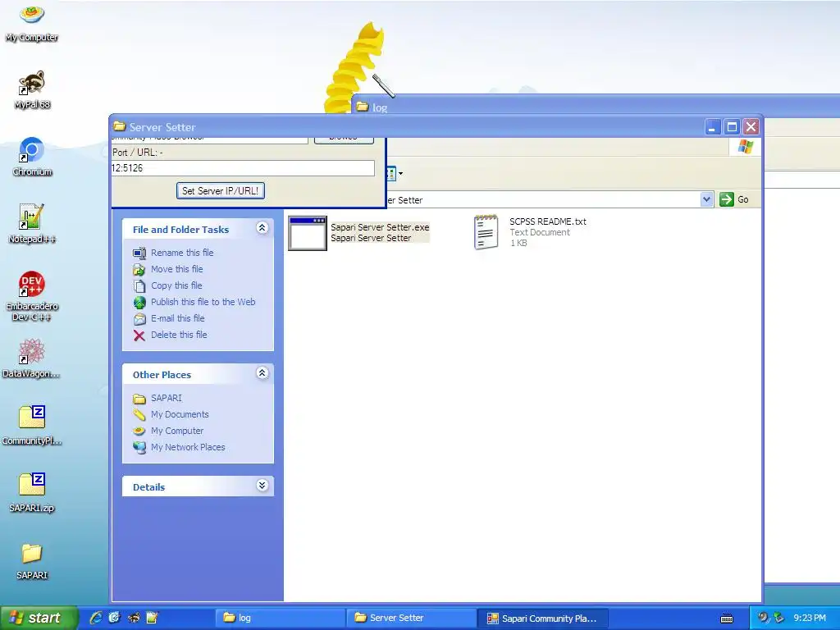Click Delete this file task
The image size is (840, 630).
click(179, 335)
